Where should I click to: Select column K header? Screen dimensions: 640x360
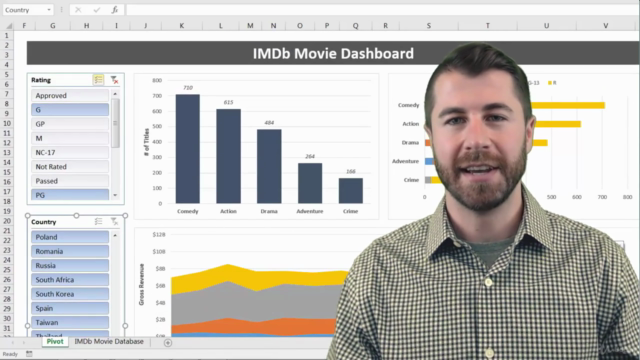tap(182, 26)
